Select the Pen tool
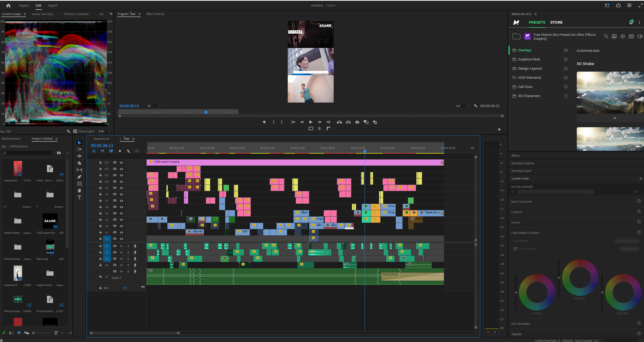This screenshot has width=644, height=342. click(x=79, y=177)
